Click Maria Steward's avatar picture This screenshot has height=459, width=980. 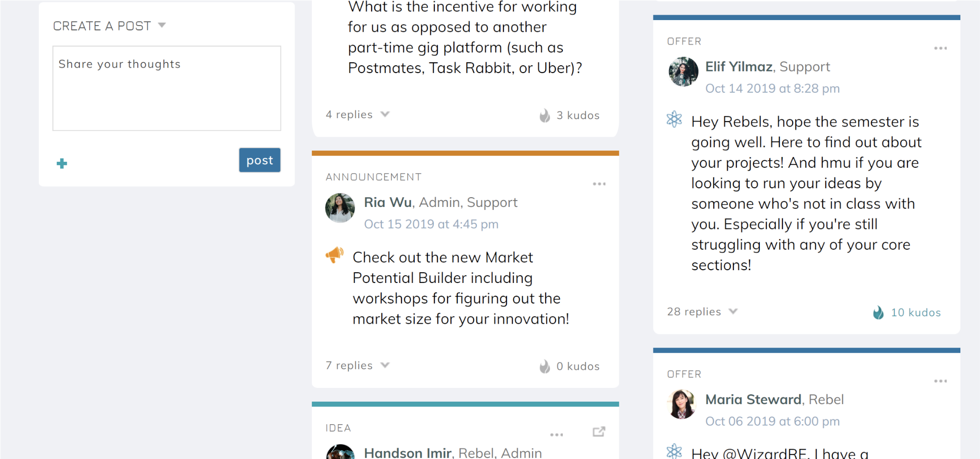tap(681, 405)
